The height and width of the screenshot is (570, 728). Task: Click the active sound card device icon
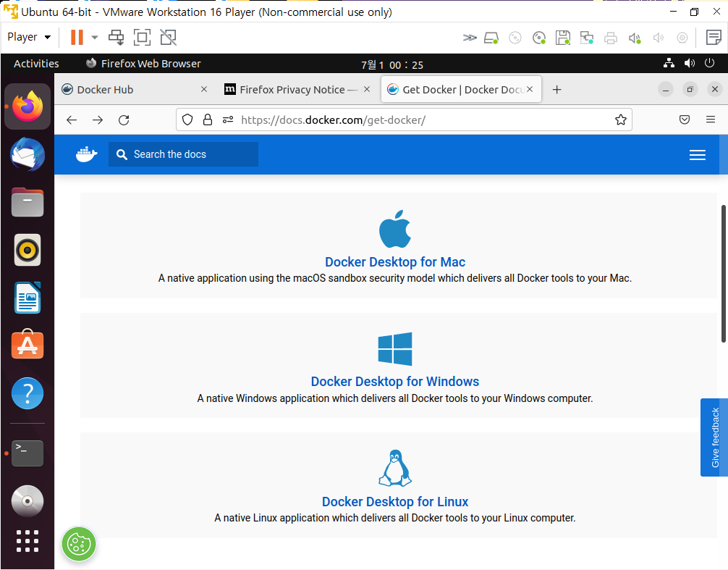(x=635, y=38)
